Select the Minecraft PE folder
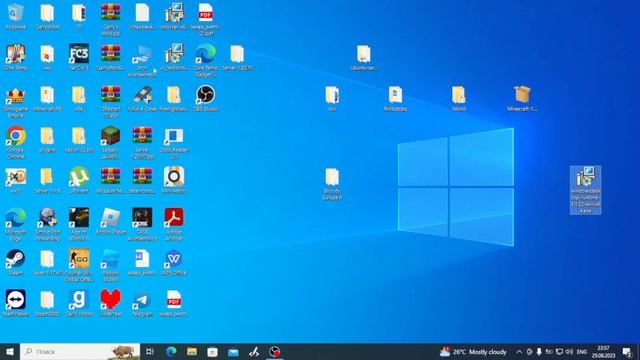640x360 pixels. (47, 98)
